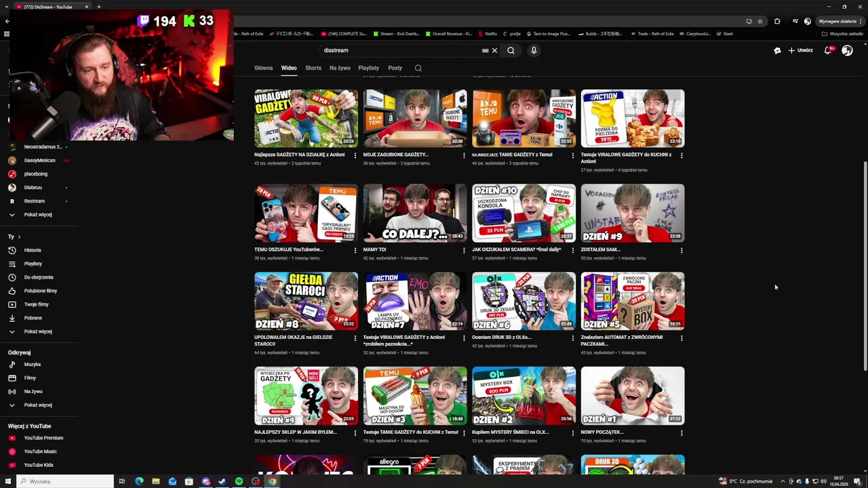Open Na żywo in the Odkrywaj sidebar

33,392
